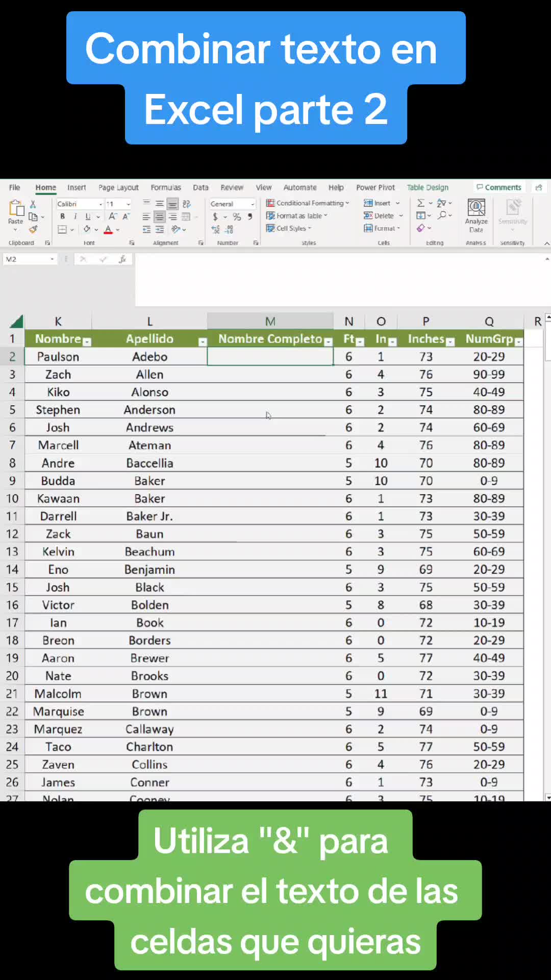Open the Nombre Completo filter dropdown

pyautogui.click(x=329, y=342)
